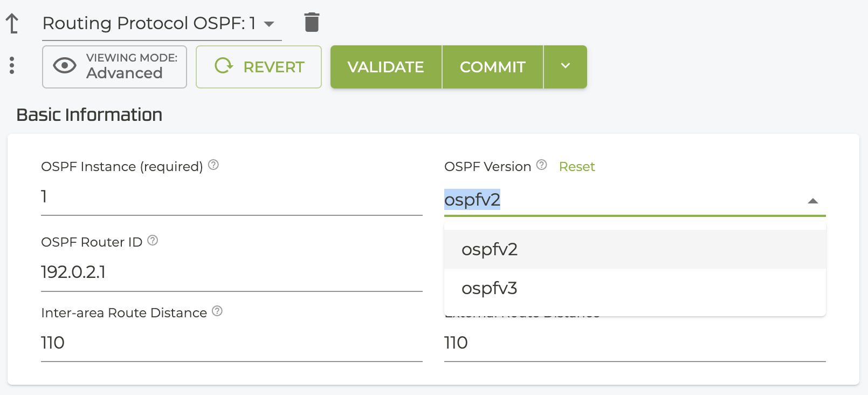Toggle the Viewing Mode Advanced eye button
868x395 pixels.
pyautogui.click(x=114, y=67)
